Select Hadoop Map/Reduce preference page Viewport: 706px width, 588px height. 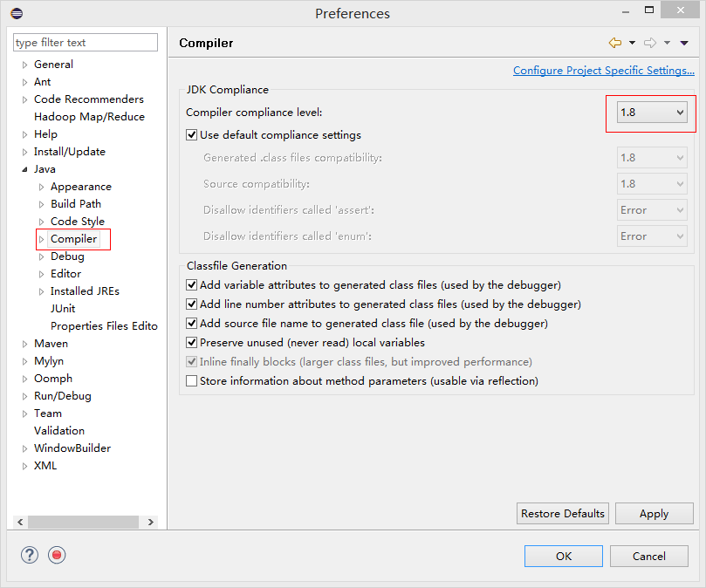89,117
